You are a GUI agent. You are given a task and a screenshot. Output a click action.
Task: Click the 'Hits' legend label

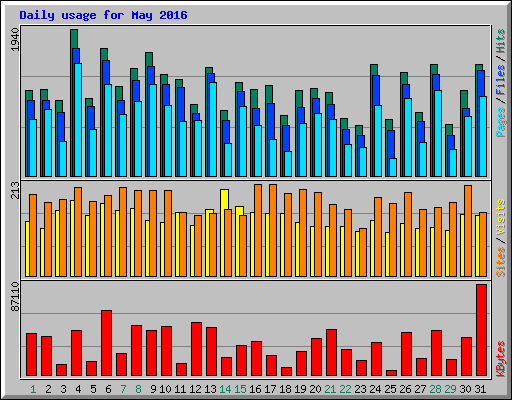[501, 41]
